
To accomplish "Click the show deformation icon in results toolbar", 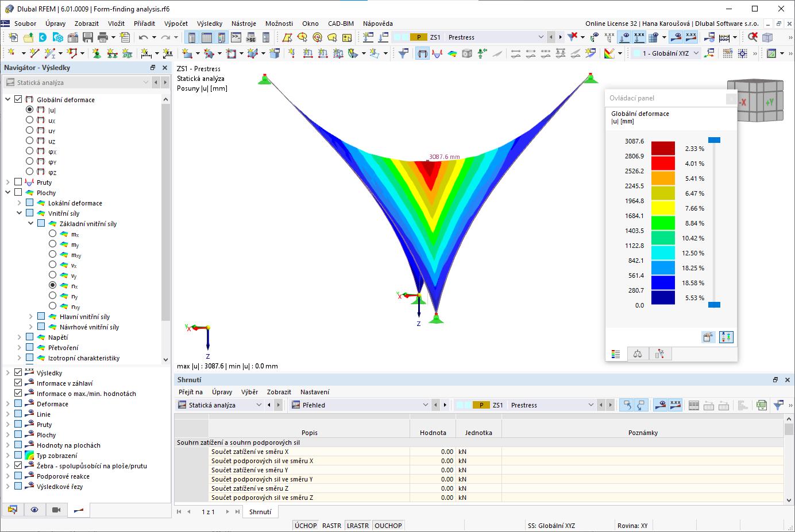I will 422,53.
